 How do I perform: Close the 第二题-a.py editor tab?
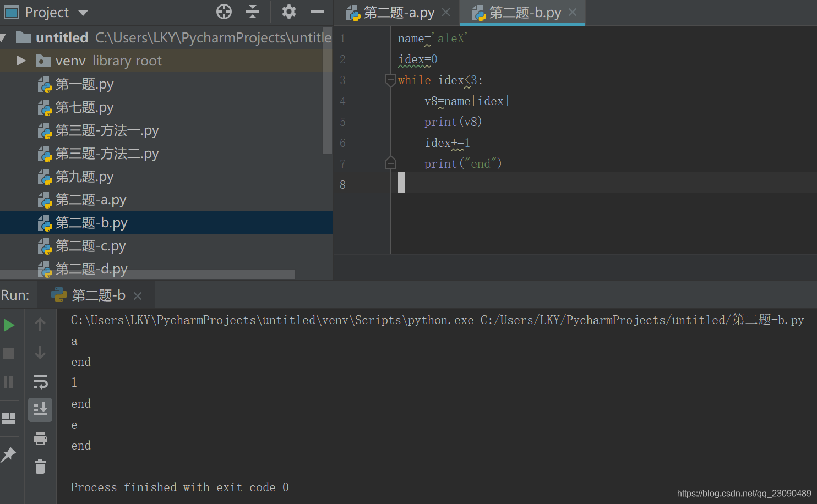(x=446, y=12)
